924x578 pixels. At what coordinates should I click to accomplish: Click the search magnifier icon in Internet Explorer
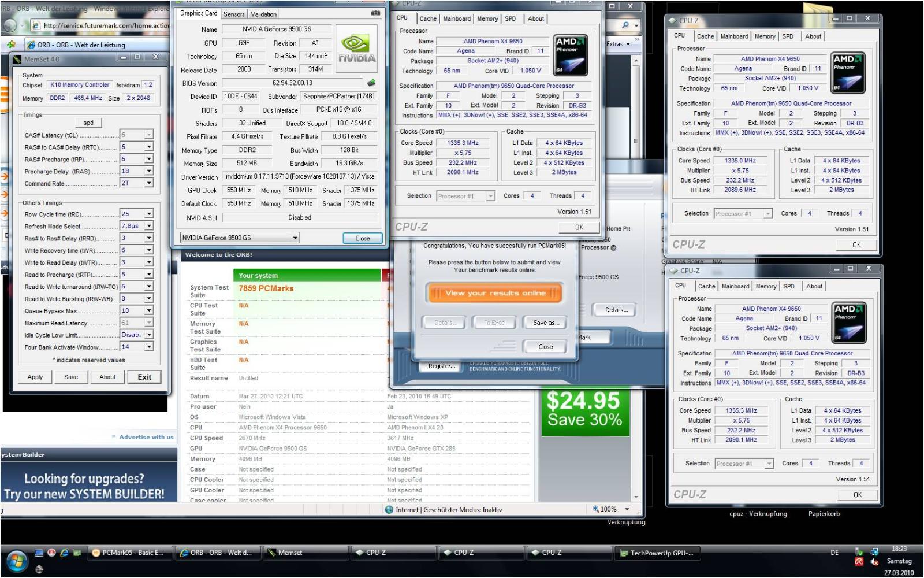[x=625, y=25]
